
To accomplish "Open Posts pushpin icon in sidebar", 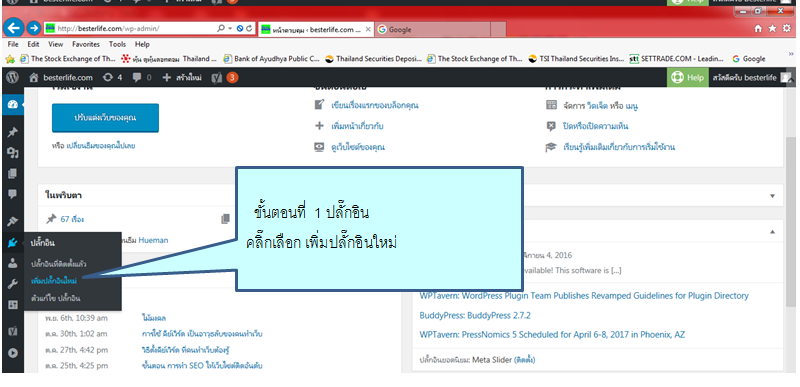I will (x=13, y=133).
